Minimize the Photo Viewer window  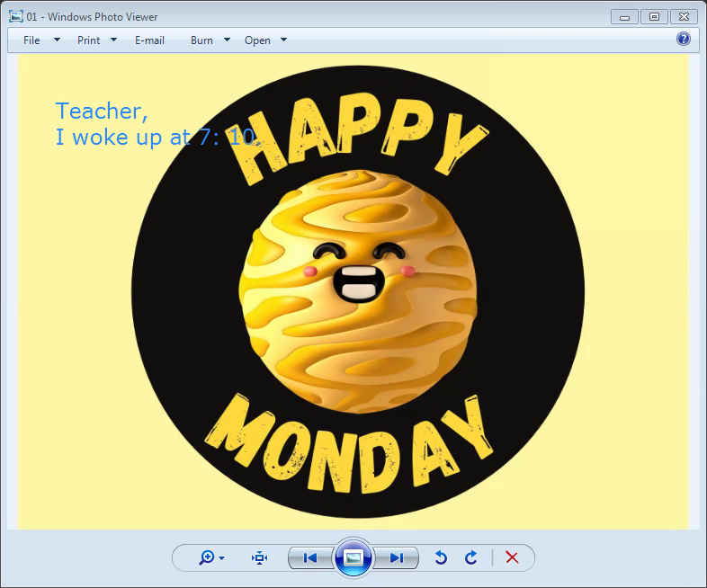click(x=624, y=16)
